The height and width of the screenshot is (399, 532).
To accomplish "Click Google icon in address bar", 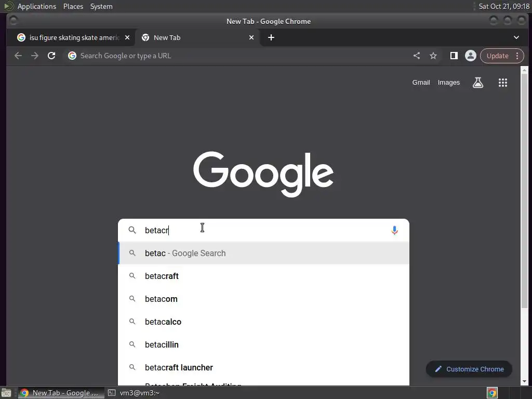I will coord(72,56).
